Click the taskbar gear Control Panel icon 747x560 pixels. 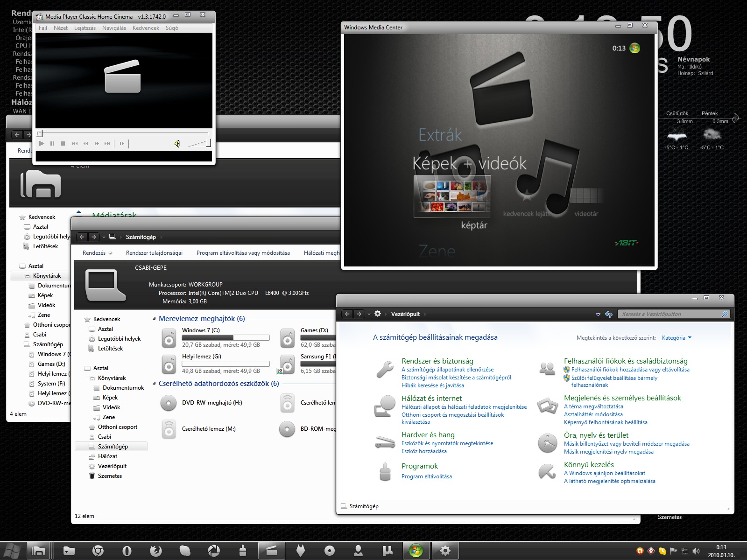pyautogui.click(x=445, y=551)
